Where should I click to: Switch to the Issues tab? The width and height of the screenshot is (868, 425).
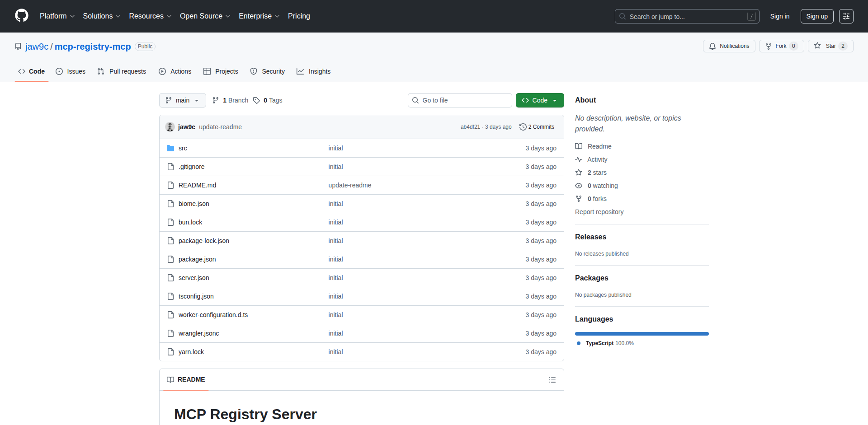[71, 71]
